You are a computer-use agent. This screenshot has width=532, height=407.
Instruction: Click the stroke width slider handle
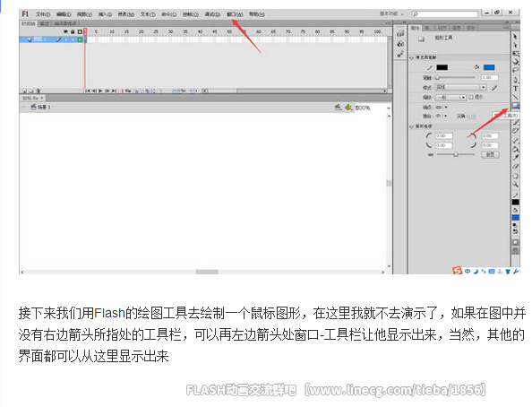pos(437,77)
